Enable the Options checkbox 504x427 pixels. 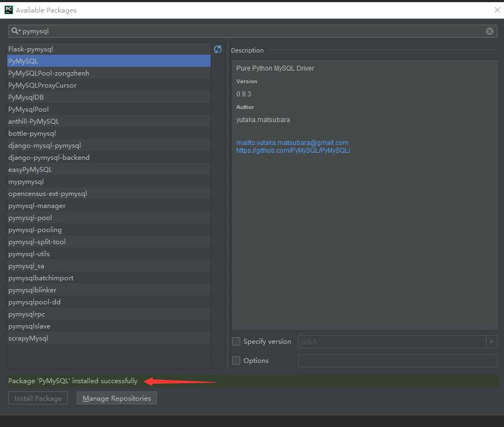pyautogui.click(x=236, y=360)
